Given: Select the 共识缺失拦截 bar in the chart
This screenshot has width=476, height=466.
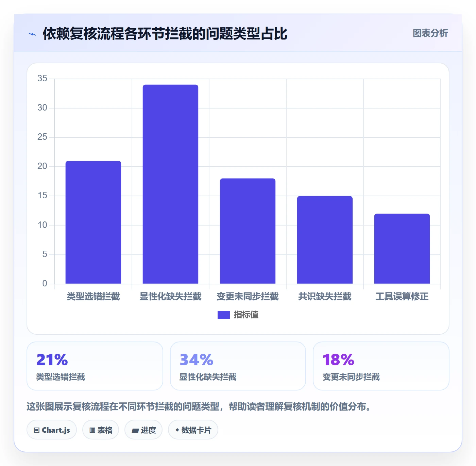Looking at the screenshot, I should pos(325,240).
